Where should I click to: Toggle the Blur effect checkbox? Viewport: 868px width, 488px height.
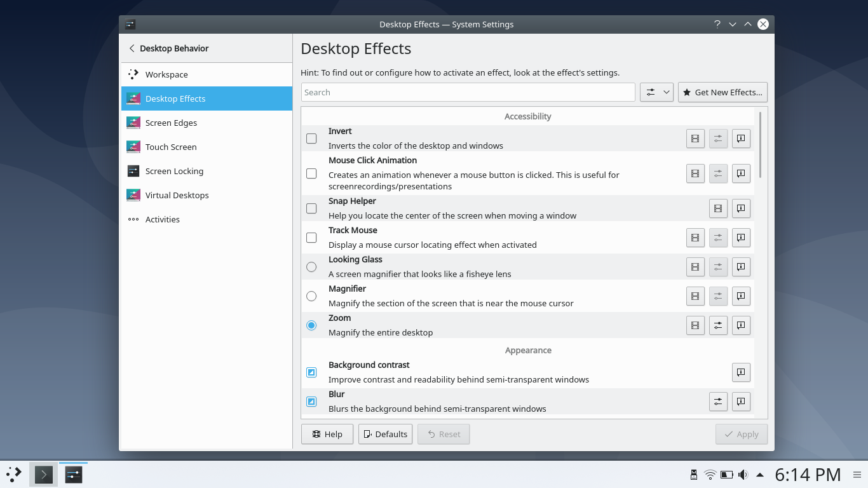tap(311, 402)
